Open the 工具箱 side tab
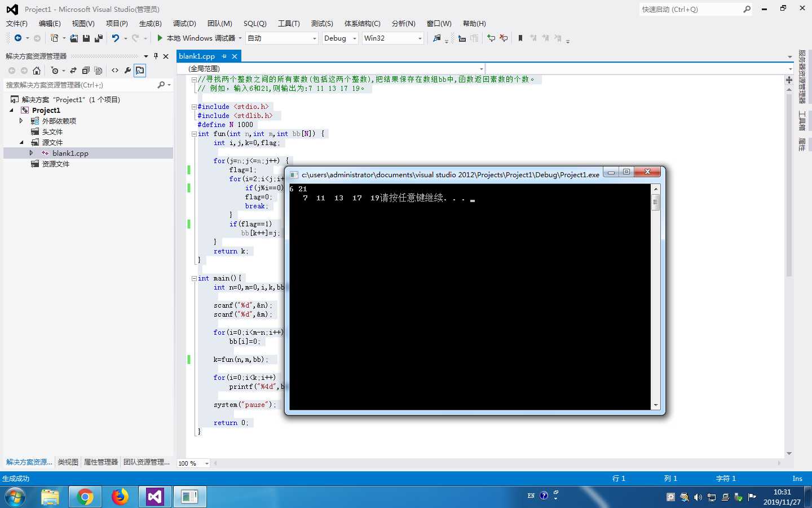Screen dimensions: 812x508 point(802,121)
